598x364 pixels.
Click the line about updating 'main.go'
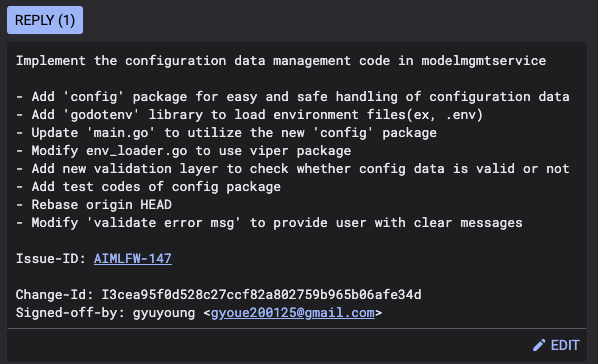[226, 133]
